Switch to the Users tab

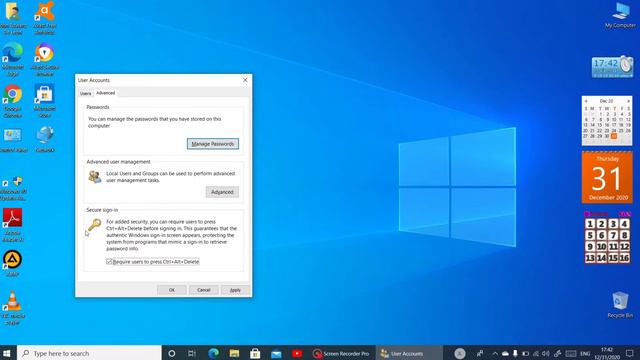pos(85,93)
